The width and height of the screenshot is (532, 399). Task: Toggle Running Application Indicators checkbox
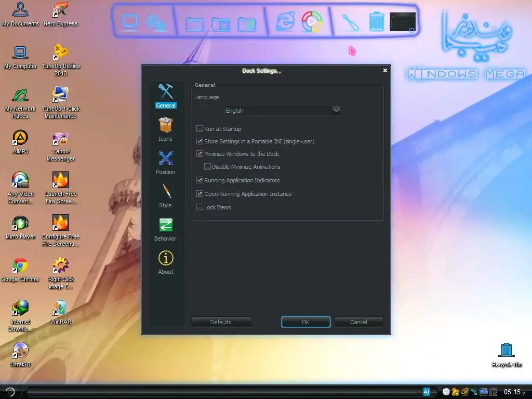pos(200,180)
